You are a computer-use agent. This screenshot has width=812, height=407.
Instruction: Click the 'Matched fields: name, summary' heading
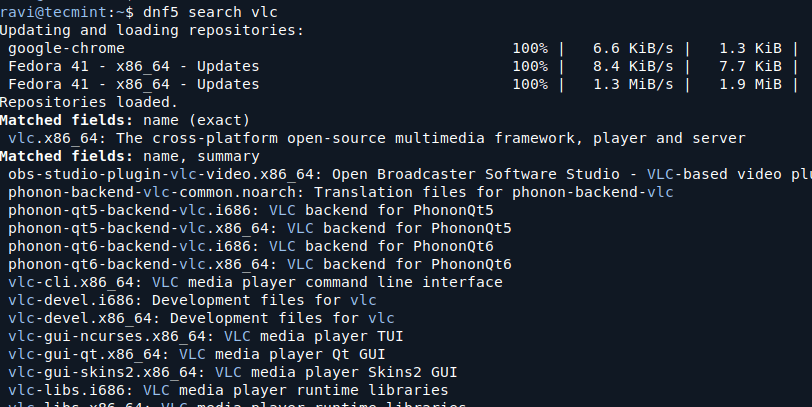130,156
